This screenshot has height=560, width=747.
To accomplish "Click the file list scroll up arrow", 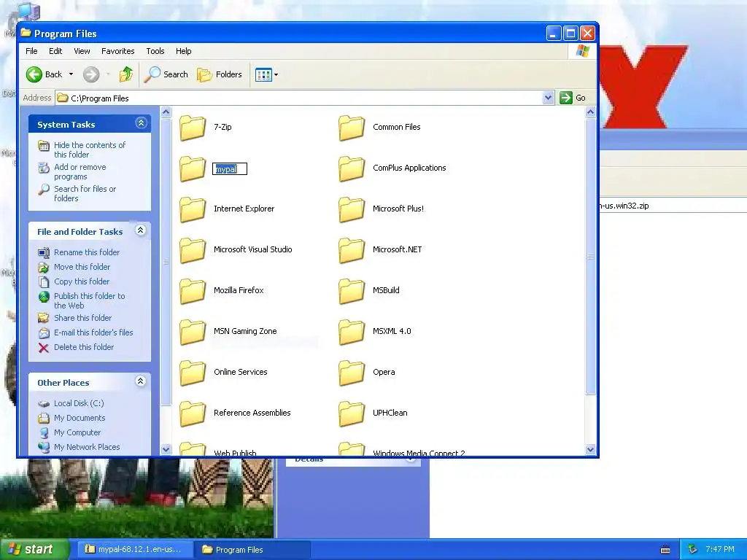I will pyautogui.click(x=590, y=112).
